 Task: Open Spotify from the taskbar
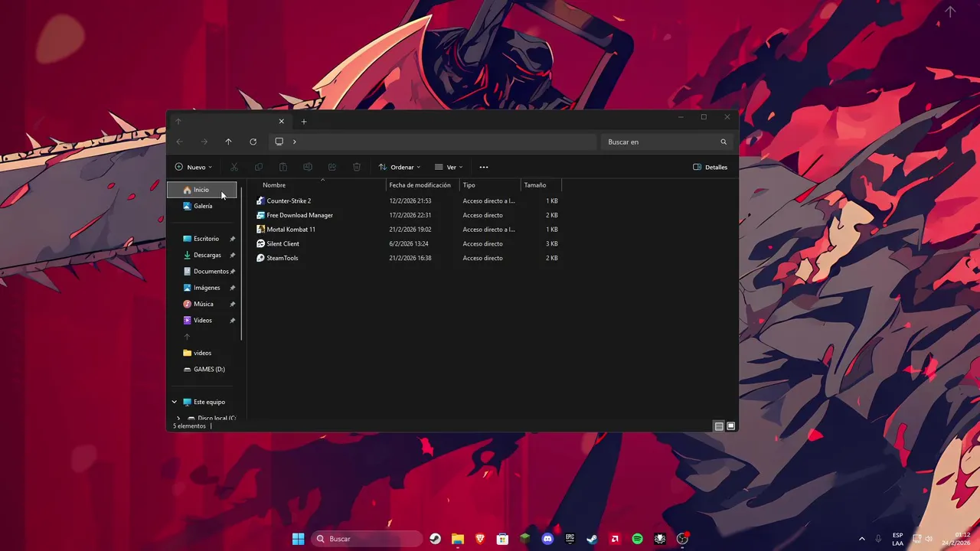point(637,539)
